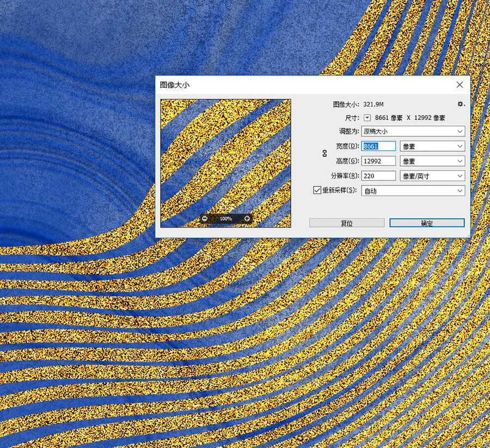Viewport: 490px width, 448px height.
Task: Uncheck the 重新采样 checkbox
Action: click(x=317, y=190)
